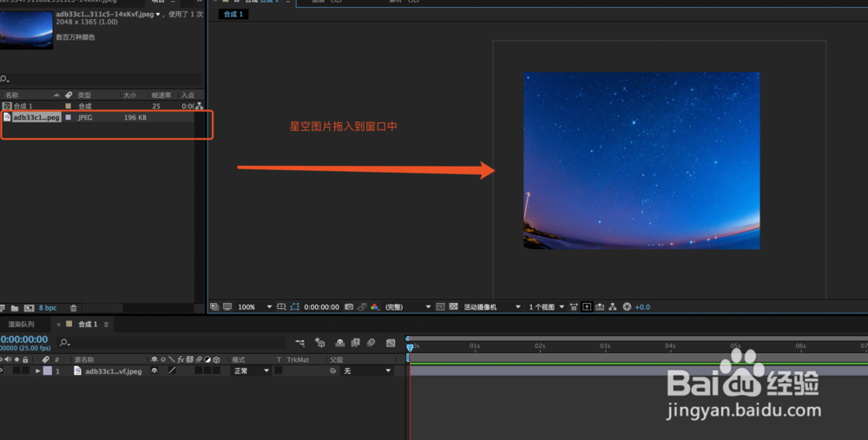868x440 pixels.
Task: Click the timeline icon in viewer footer
Action: (x=600, y=306)
